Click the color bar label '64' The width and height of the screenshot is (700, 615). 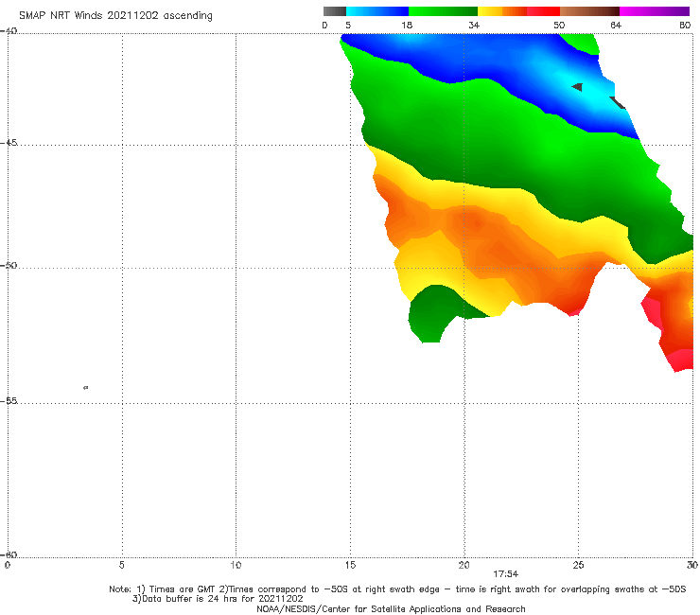(x=616, y=26)
